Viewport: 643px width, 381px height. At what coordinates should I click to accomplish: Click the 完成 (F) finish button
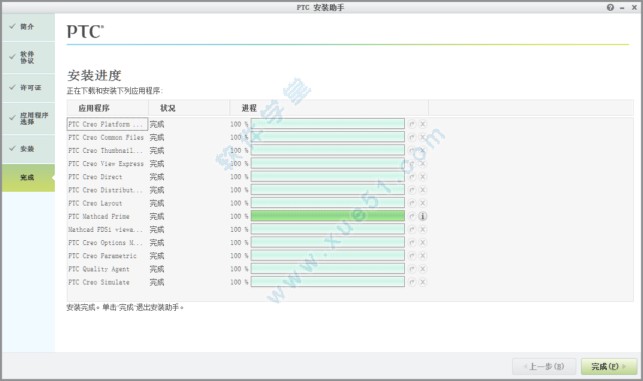pos(609,367)
